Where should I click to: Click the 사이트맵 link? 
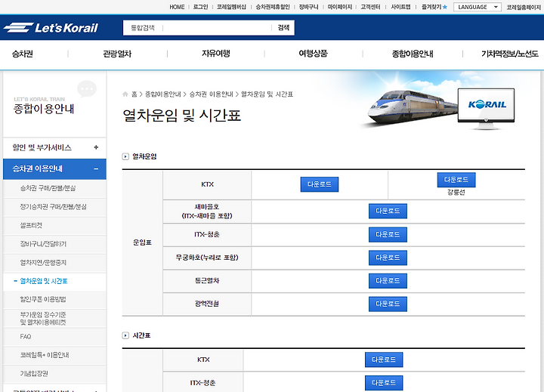coord(400,7)
